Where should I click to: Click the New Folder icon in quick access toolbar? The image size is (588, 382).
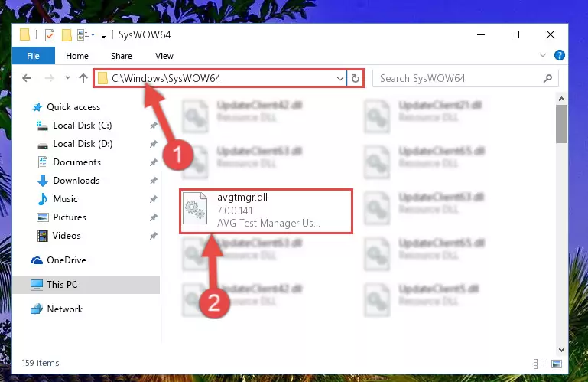tap(67, 35)
